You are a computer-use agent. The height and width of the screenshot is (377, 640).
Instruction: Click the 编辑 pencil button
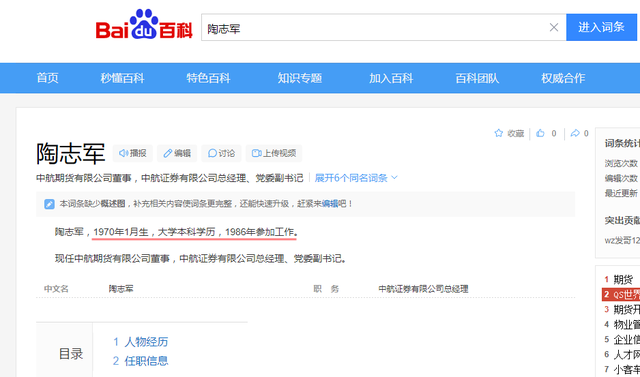(x=177, y=153)
